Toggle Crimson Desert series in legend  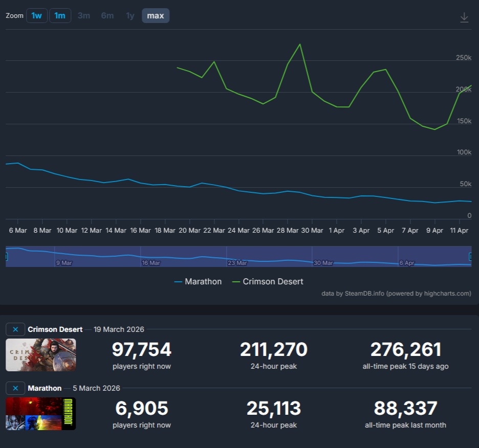(268, 282)
